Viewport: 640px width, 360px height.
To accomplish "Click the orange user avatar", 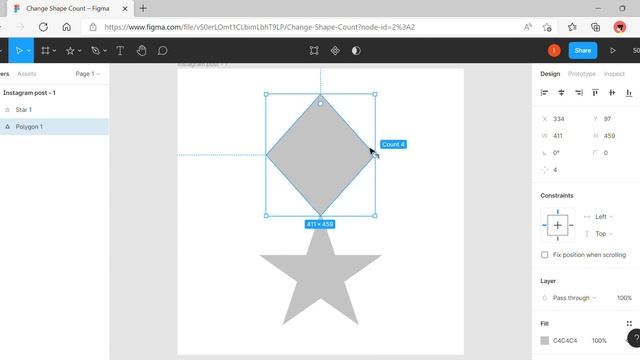I will (554, 51).
